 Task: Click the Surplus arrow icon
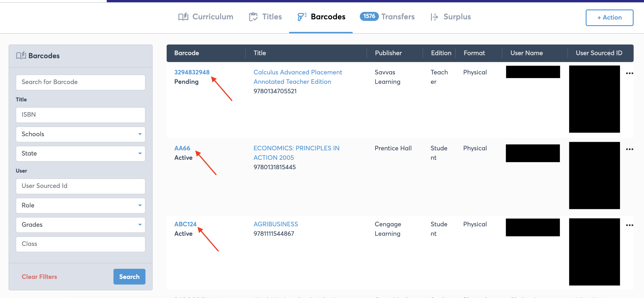click(x=434, y=17)
